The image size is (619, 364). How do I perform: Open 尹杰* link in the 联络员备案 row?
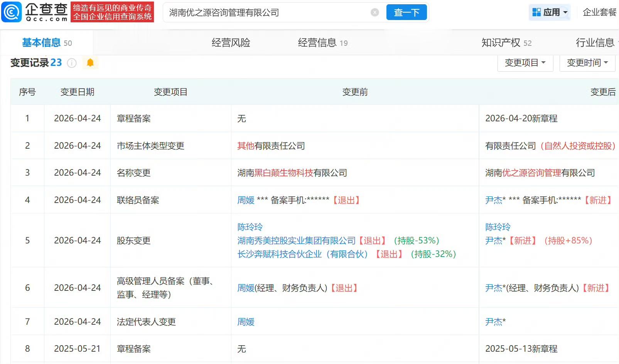click(x=496, y=200)
